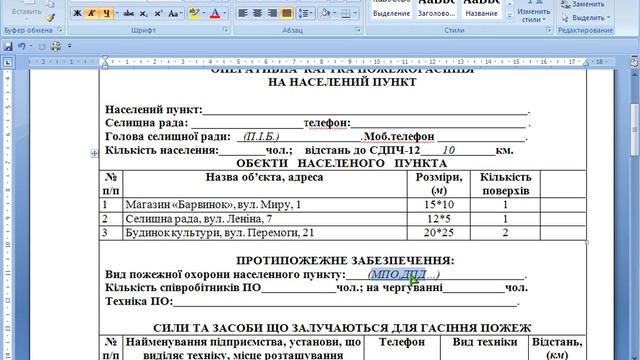Expand styles gallery more arrow
The image size is (640, 360).
[x=509, y=16]
